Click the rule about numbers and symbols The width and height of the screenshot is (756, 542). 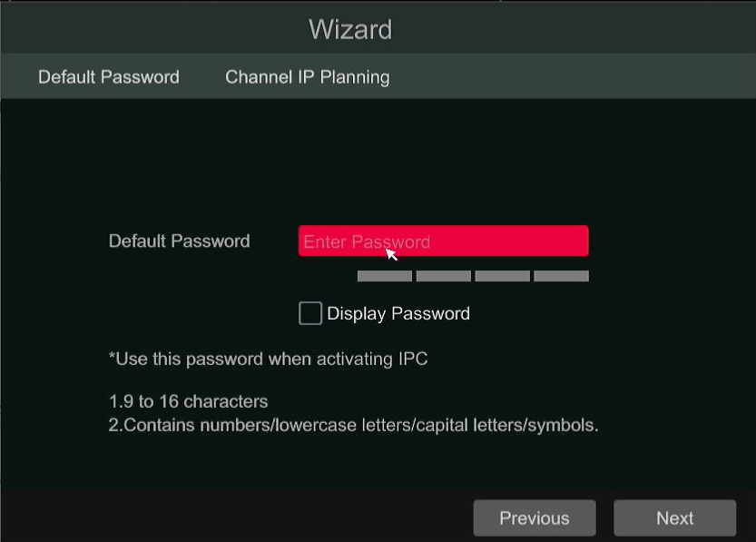tap(353, 425)
